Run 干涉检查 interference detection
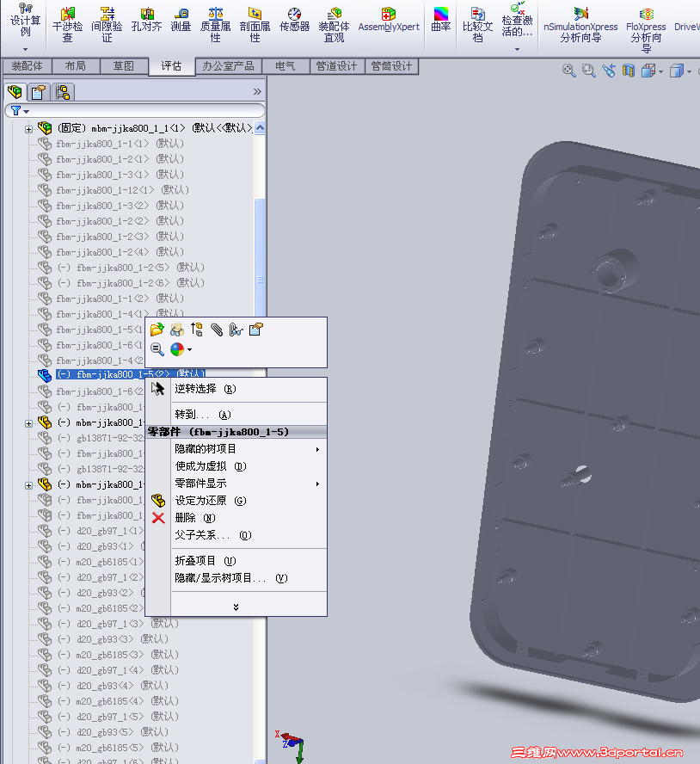 coord(67,24)
